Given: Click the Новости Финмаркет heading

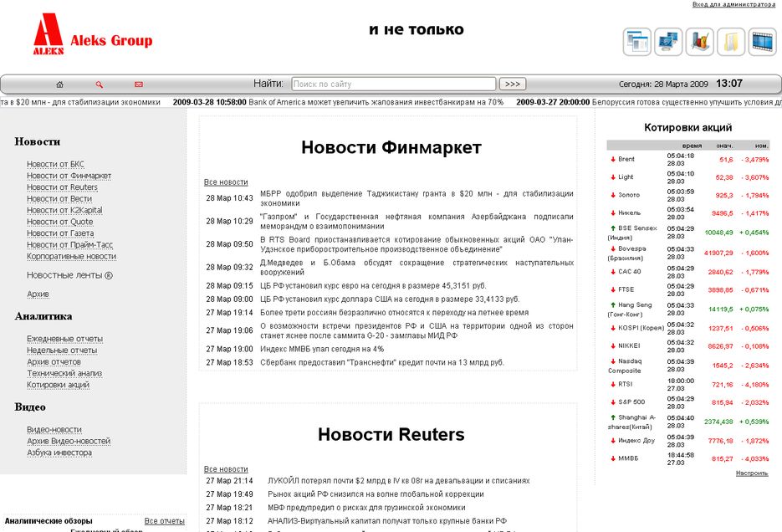Looking at the screenshot, I should click(x=391, y=147).
